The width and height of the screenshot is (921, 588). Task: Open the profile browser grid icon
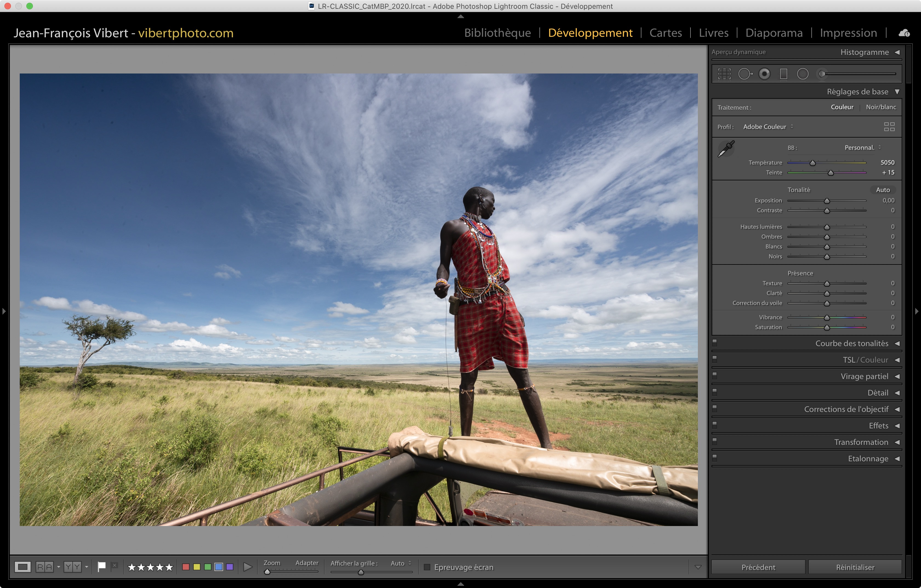(x=889, y=127)
